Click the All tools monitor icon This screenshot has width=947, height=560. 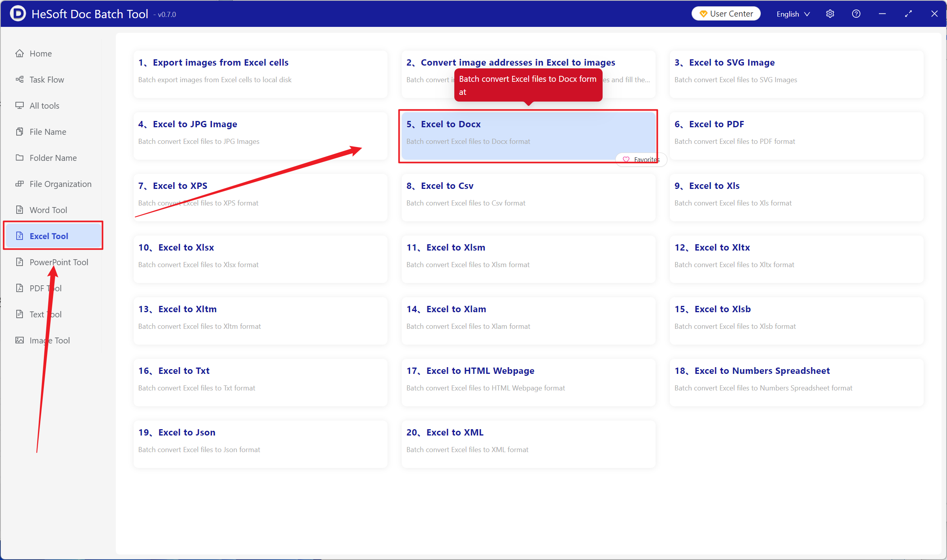[x=19, y=106]
